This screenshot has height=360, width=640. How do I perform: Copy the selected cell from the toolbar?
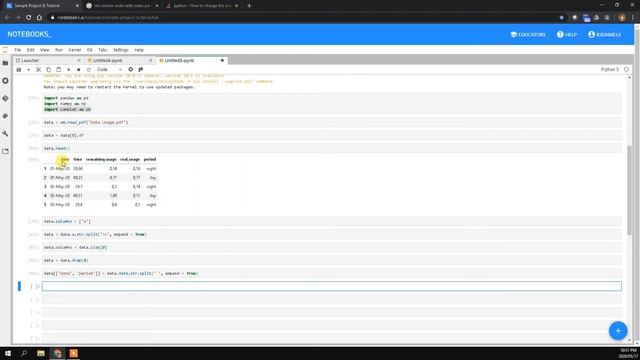49,70
